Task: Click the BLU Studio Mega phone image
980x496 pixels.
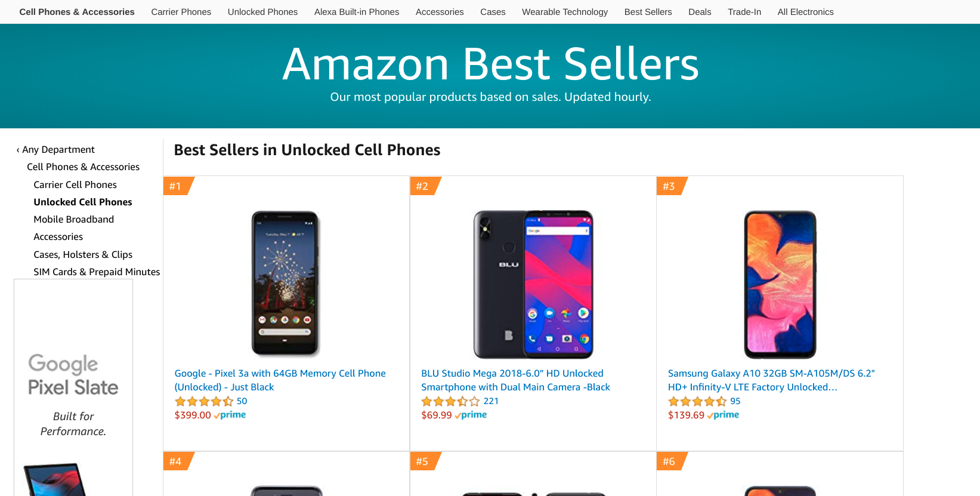Action: (x=533, y=284)
